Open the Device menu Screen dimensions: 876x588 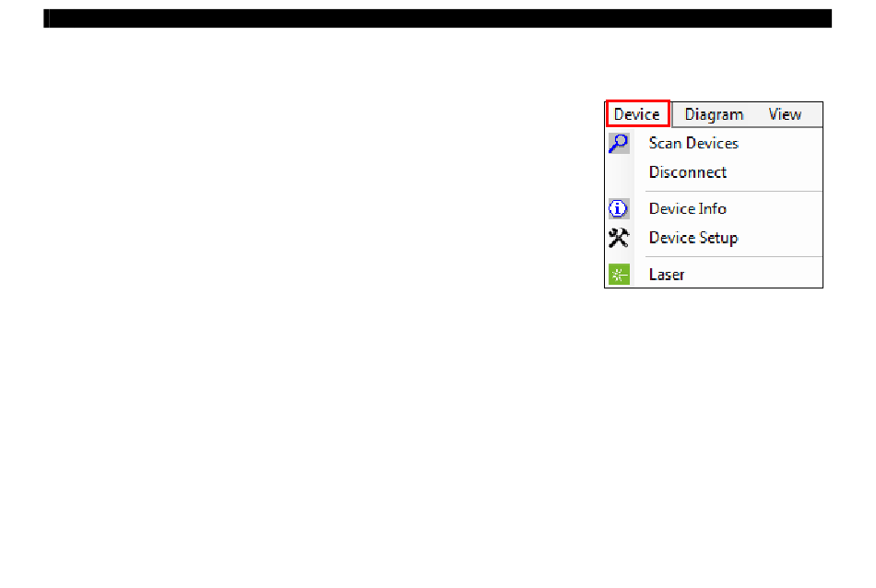click(637, 114)
